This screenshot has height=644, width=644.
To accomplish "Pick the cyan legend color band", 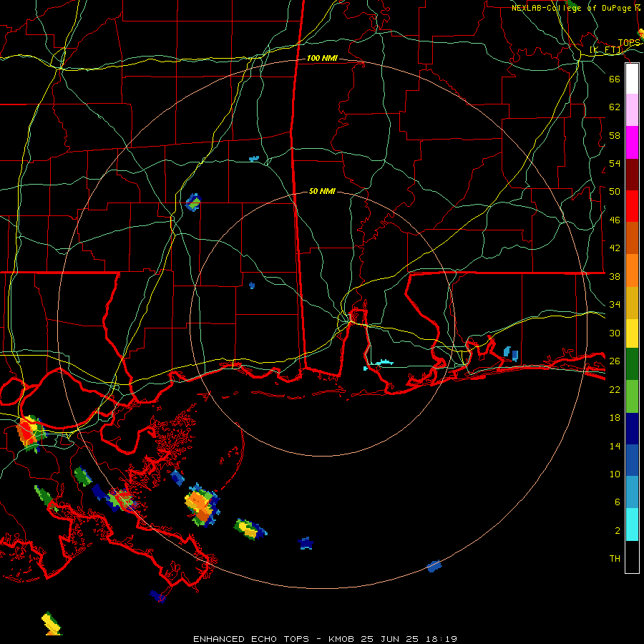I will pos(632,525).
